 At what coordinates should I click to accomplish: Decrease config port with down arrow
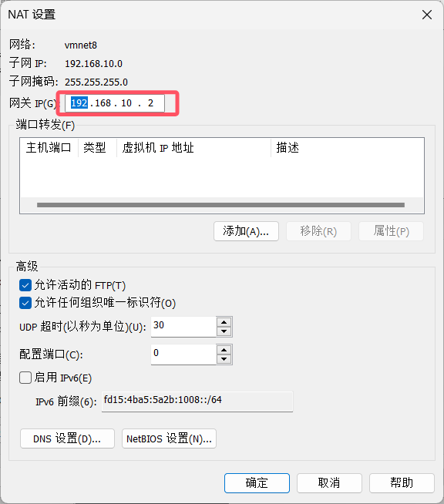point(224,359)
